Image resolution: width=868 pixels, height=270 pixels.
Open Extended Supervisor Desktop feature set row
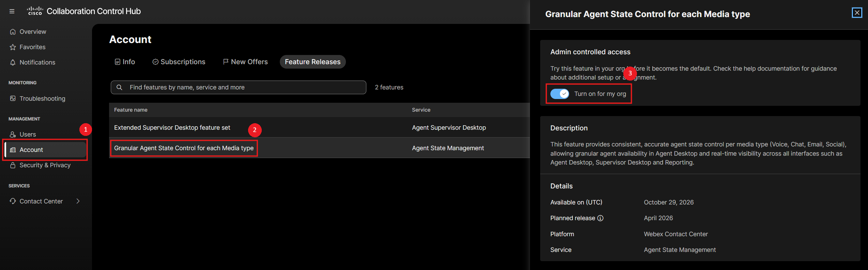(319, 128)
